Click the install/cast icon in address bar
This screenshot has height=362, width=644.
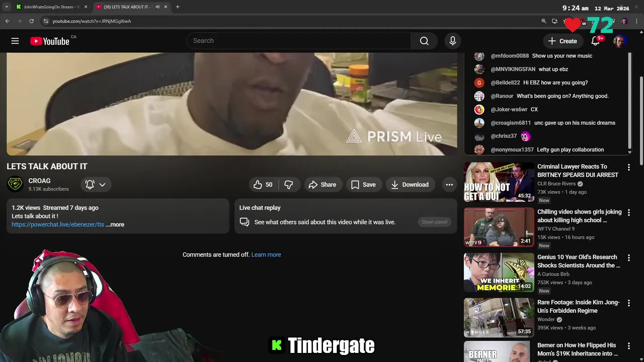(554, 21)
